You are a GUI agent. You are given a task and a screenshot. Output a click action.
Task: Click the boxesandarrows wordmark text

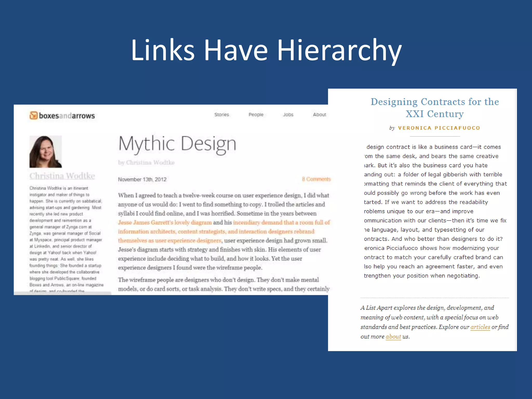67,116
